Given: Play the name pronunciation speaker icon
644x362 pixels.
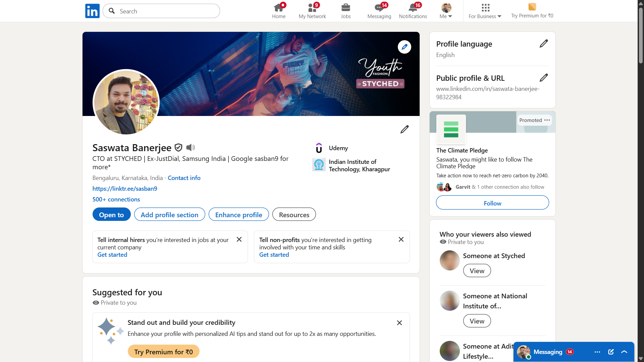Looking at the screenshot, I should tap(190, 147).
